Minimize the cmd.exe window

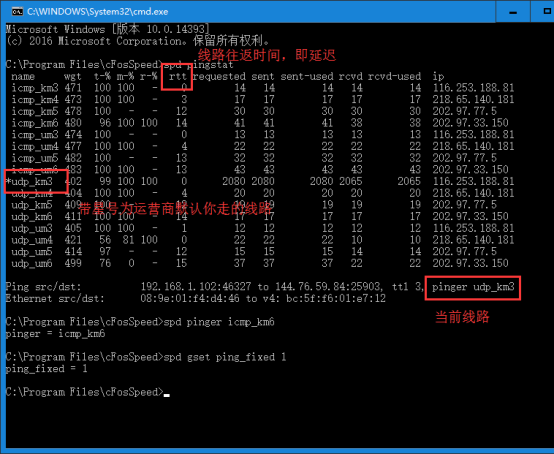tap(513, 11)
